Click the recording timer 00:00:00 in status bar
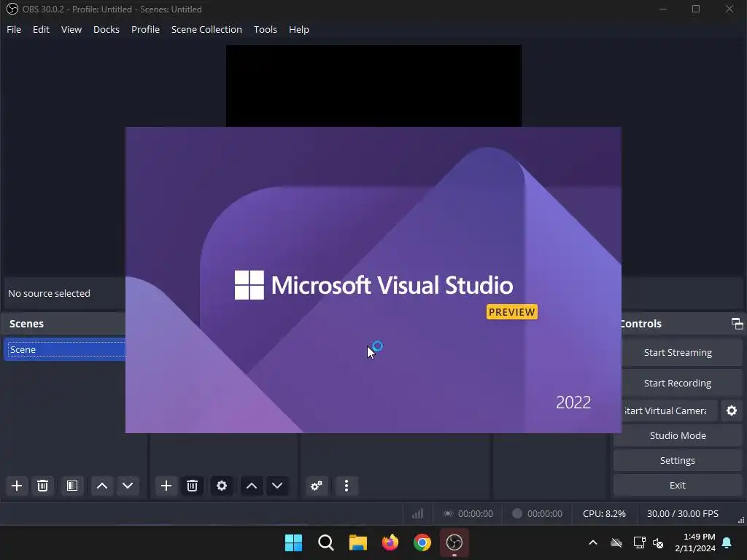 (x=544, y=514)
